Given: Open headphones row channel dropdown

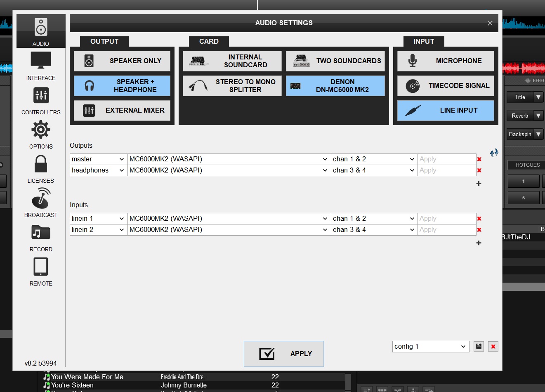Looking at the screenshot, I should (x=374, y=170).
